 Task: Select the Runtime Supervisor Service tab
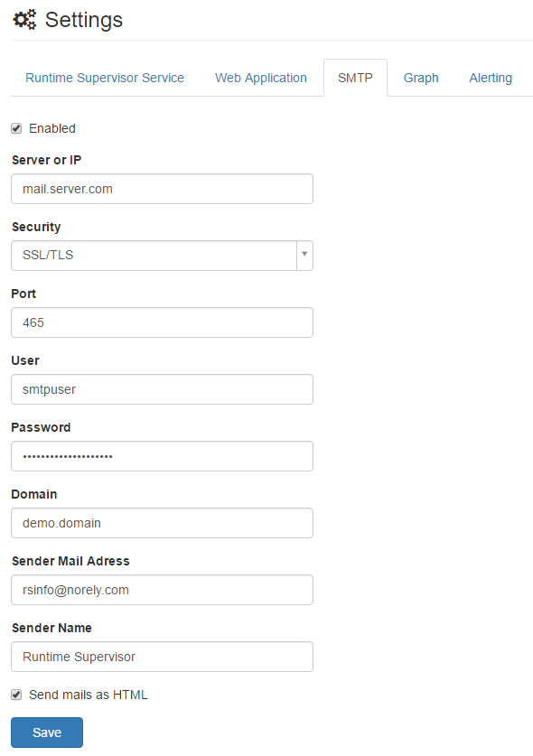pyautogui.click(x=104, y=78)
